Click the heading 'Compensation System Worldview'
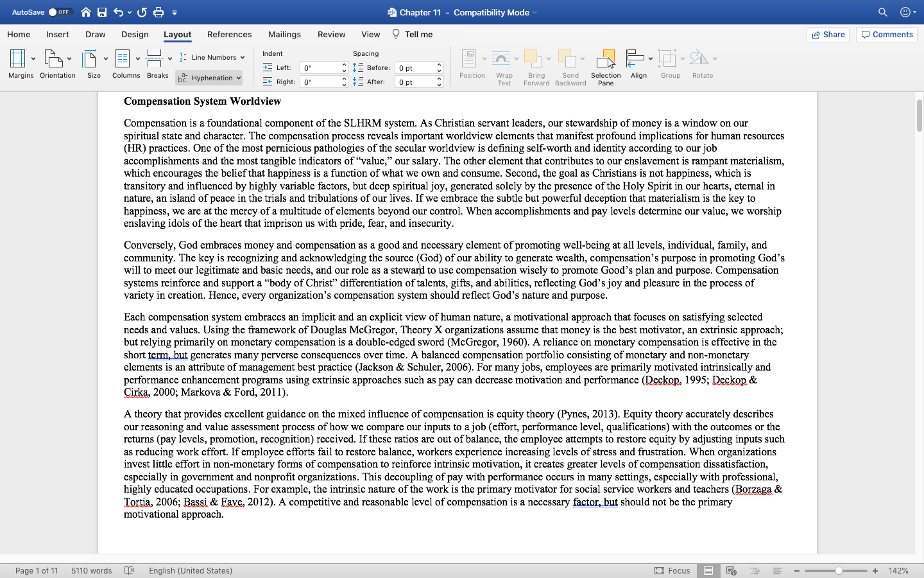This screenshot has width=924, height=578. coord(202,101)
